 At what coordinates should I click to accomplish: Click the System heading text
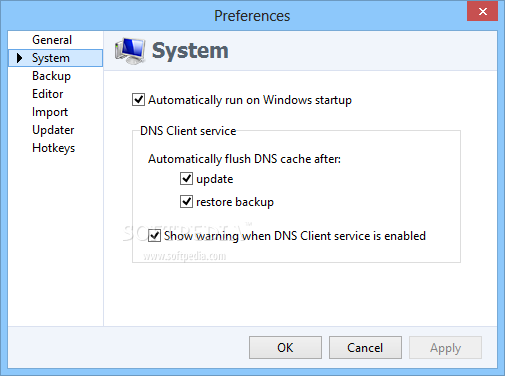coord(190,51)
